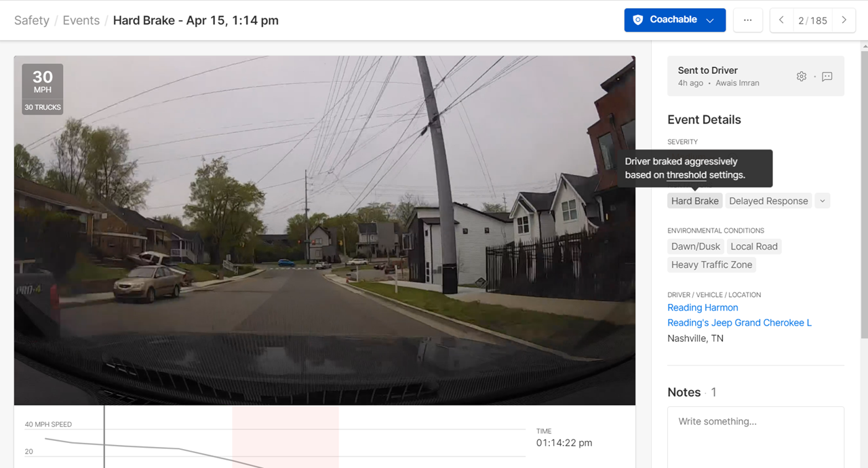Navigate to the Events breadcrumb

[81, 20]
